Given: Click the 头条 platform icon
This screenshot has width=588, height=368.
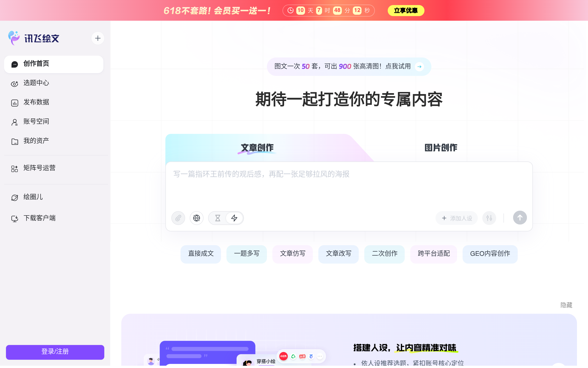Looking at the screenshot, I should click(x=302, y=356).
